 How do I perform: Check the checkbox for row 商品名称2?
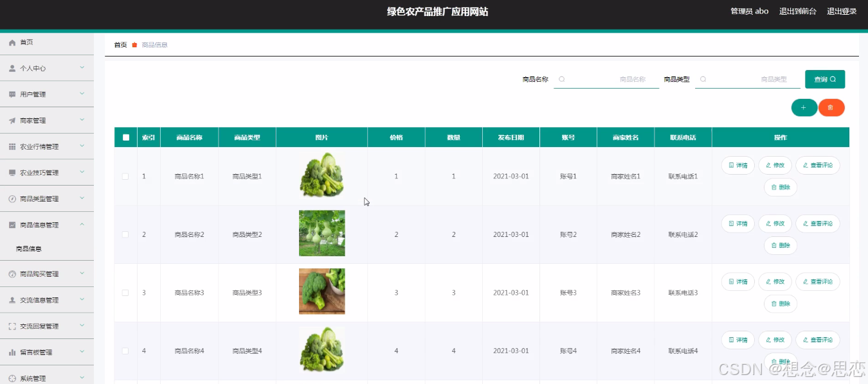coord(125,234)
